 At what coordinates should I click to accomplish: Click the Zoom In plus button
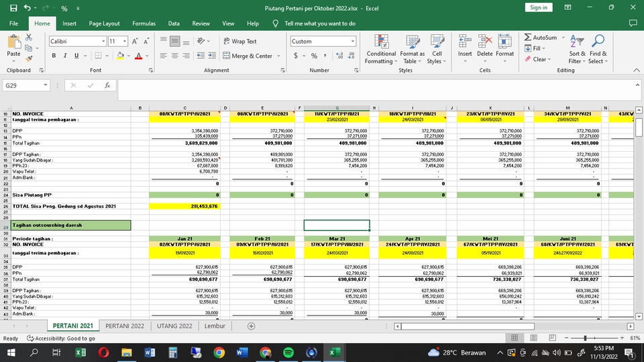623,338
